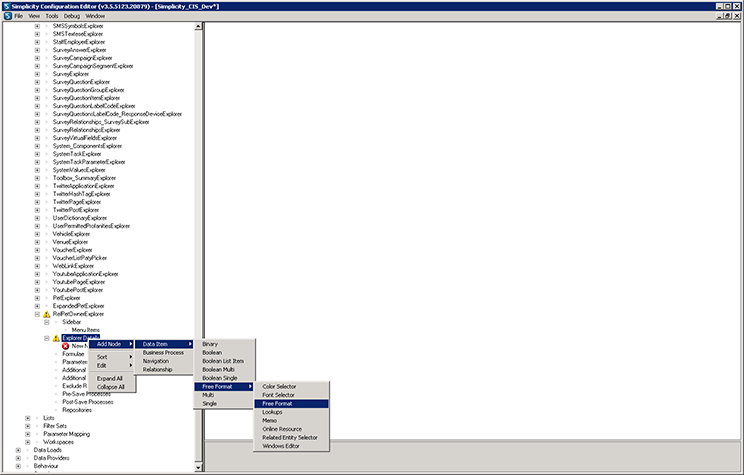Expand the Lists node
Viewport: 744px width, 475px height.
(x=28, y=418)
